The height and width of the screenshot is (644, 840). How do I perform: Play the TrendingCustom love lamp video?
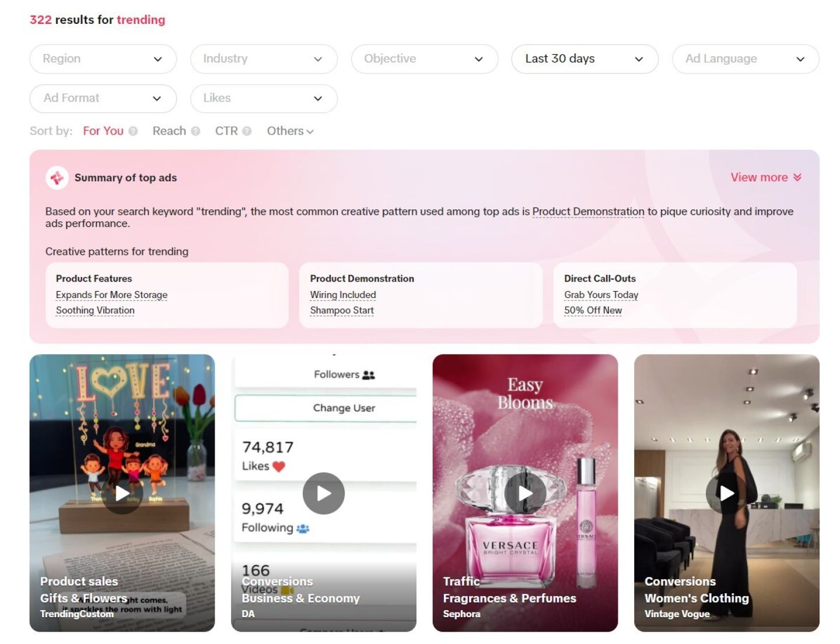point(123,494)
